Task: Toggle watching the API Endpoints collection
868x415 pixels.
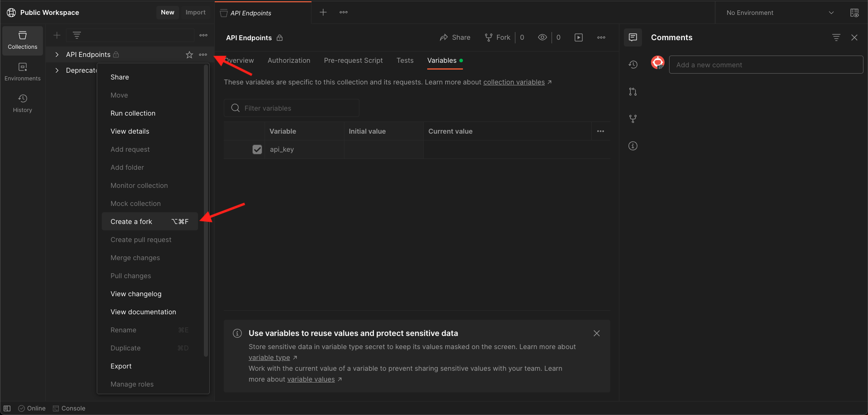Action: tap(542, 37)
